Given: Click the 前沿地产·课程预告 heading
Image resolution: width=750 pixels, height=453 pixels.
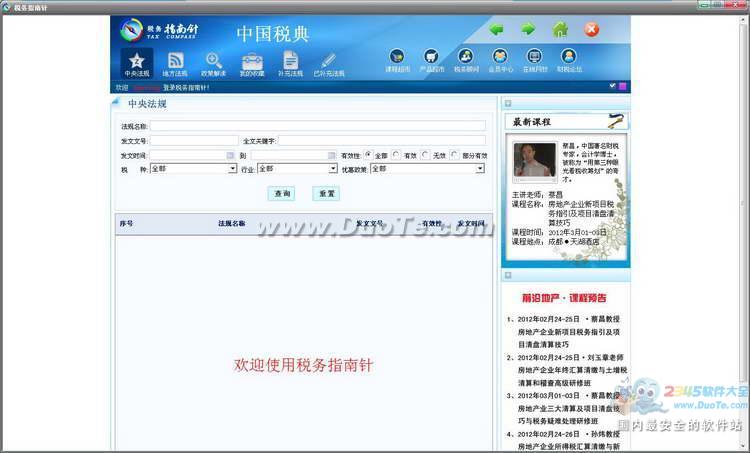Looking at the screenshot, I should [564, 298].
